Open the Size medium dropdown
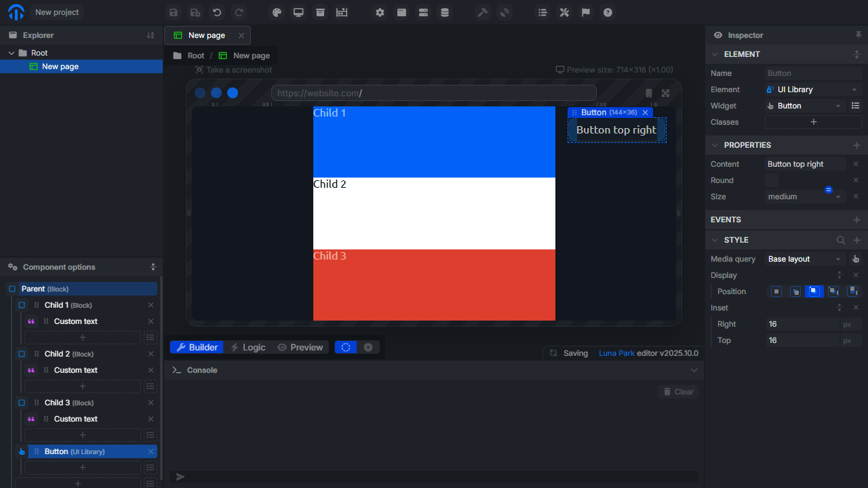 coord(804,197)
